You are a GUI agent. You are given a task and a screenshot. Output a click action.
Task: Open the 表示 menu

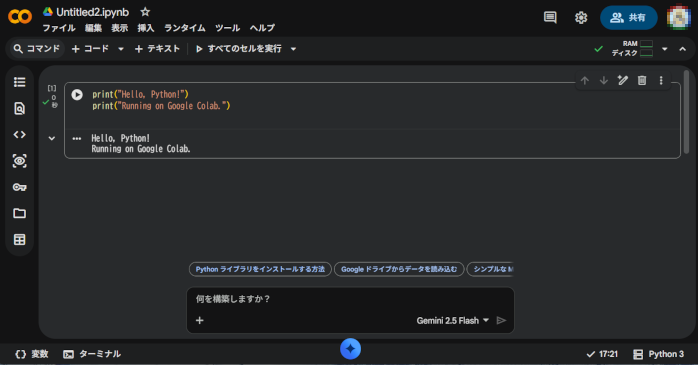click(119, 28)
